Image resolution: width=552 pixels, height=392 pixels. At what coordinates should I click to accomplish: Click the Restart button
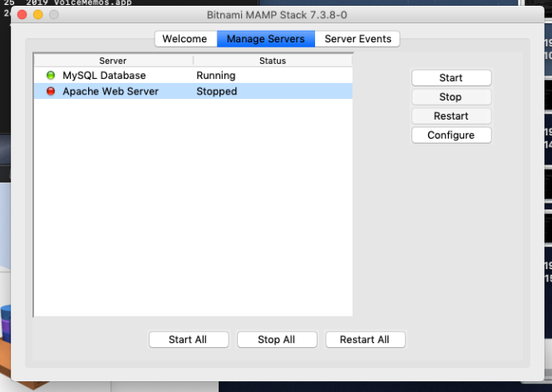451,116
